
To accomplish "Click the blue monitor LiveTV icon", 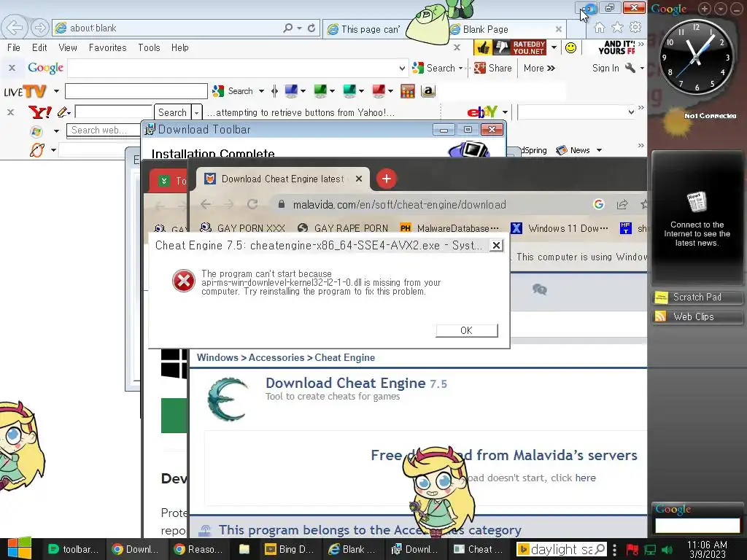I will click(x=291, y=91).
